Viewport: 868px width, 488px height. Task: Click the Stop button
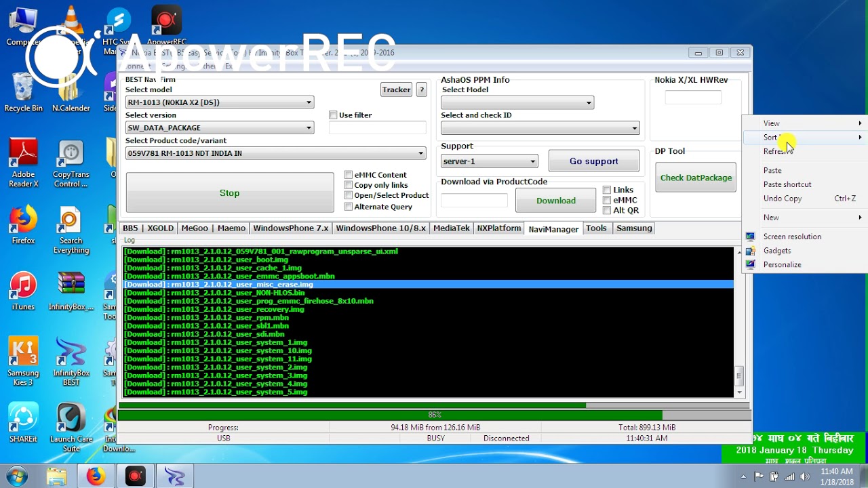230,193
